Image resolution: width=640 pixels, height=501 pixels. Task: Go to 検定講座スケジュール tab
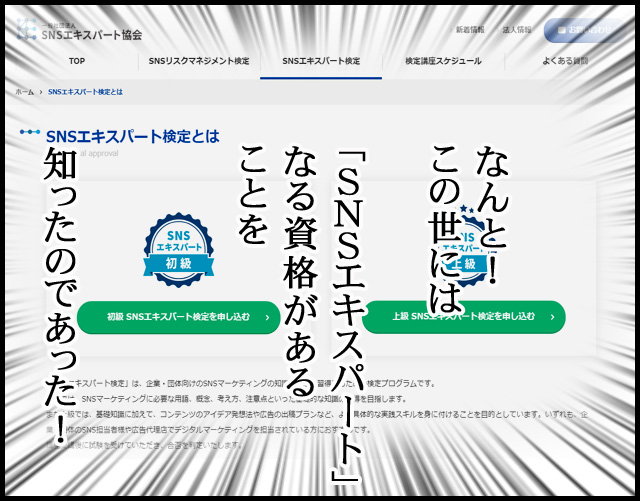click(x=443, y=62)
